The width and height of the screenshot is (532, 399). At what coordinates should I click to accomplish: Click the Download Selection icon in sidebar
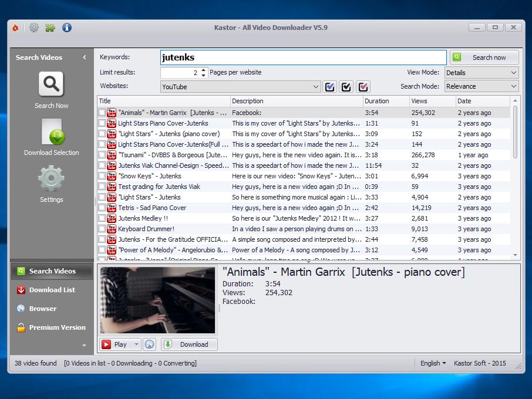pos(52,131)
